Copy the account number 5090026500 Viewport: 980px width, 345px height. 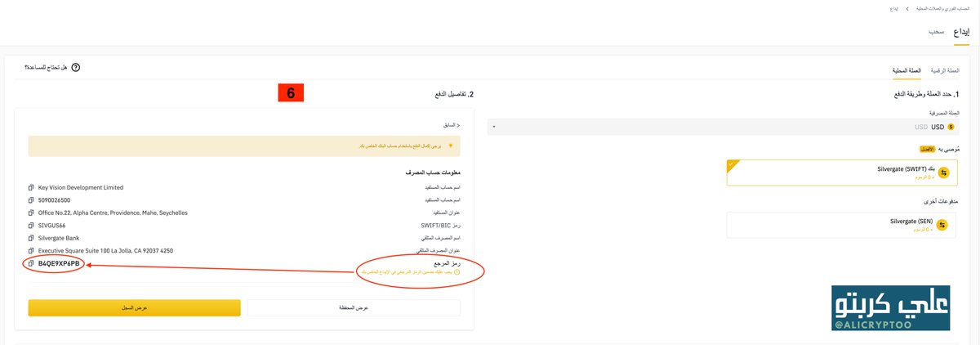(30, 200)
